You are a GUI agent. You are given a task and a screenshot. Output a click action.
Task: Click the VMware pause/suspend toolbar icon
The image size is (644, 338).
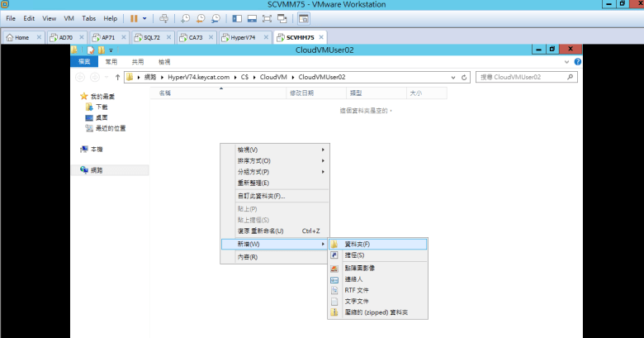pos(134,17)
